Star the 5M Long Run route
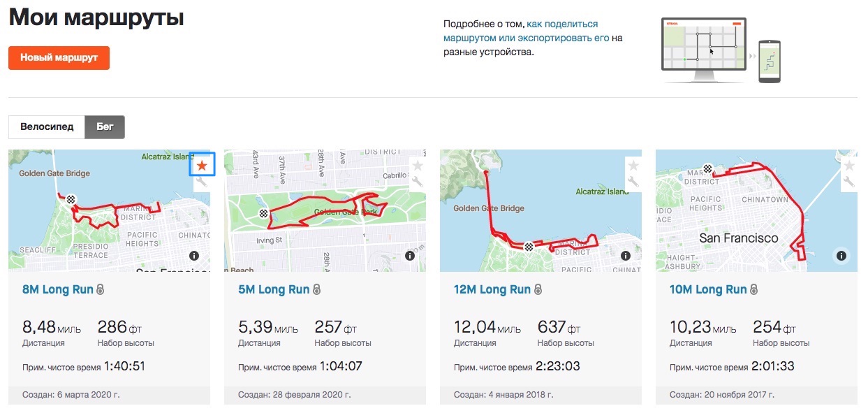Screen dimensions: 868x413 point(418,166)
